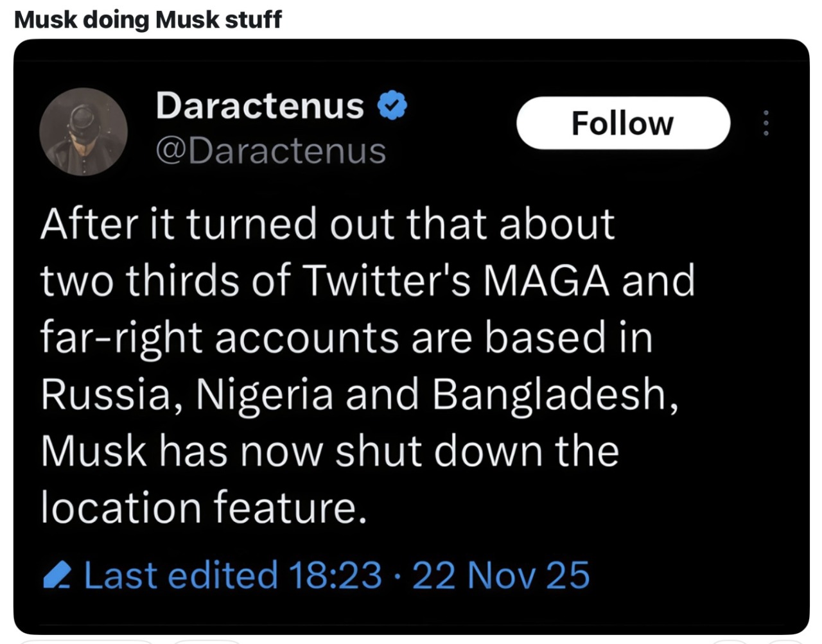Image resolution: width=822 pixels, height=644 pixels.
Task: Click the "22 Nov 25" date
Action: 501,575
